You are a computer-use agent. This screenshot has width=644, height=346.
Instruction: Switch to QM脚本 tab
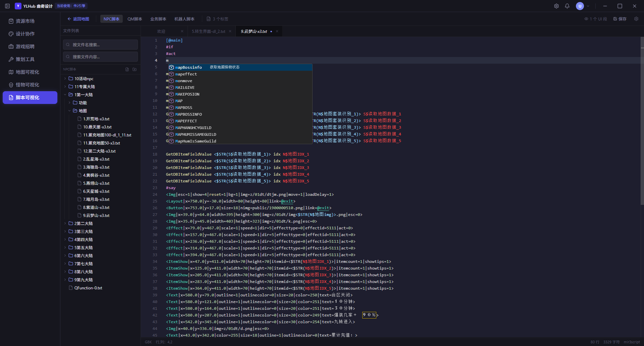click(135, 19)
